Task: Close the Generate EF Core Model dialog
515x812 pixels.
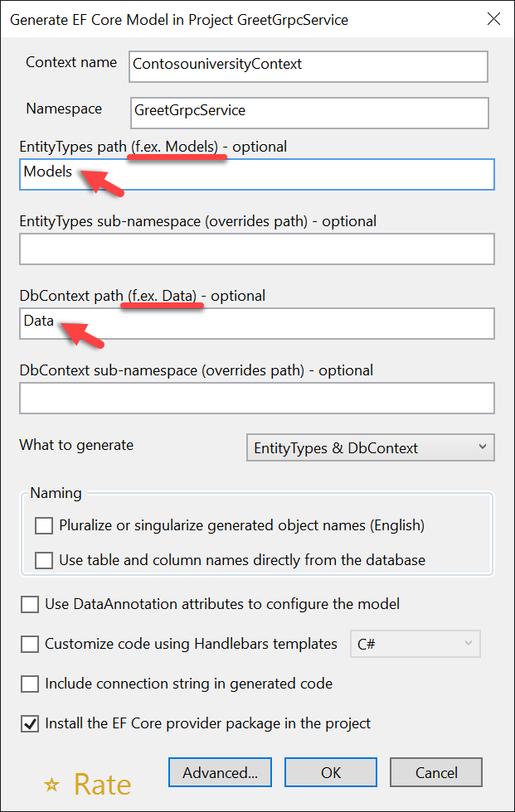Action: 493,18
